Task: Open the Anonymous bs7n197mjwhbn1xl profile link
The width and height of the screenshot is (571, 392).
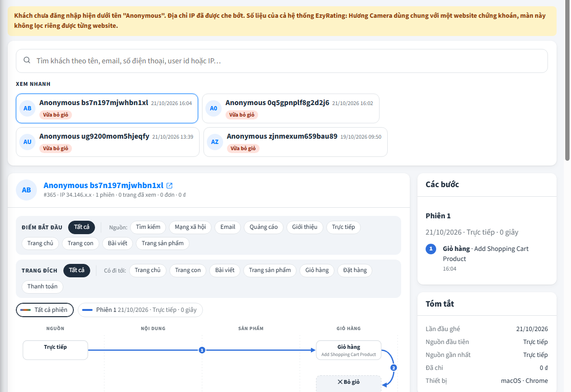Action: pyautogui.click(x=104, y=186)
